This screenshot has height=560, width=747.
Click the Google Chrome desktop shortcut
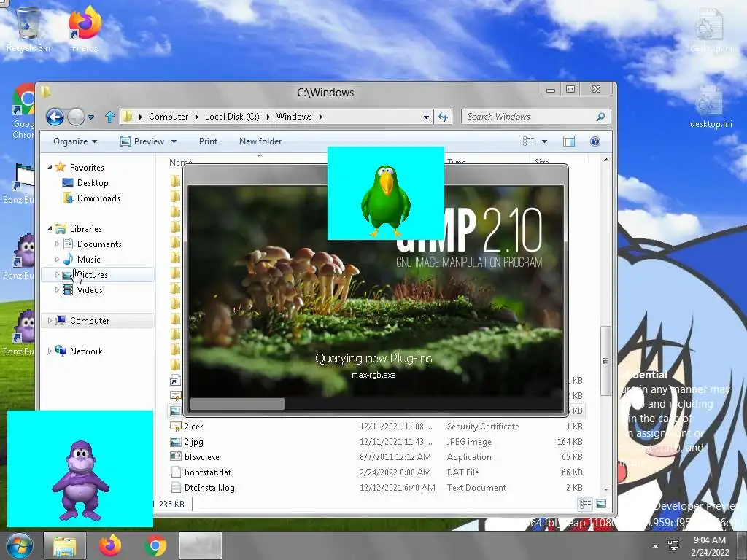coord(24,111)
